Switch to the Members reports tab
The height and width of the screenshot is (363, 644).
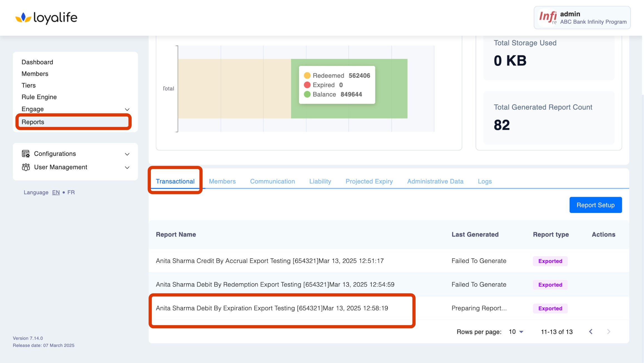(x=222, y=181)
